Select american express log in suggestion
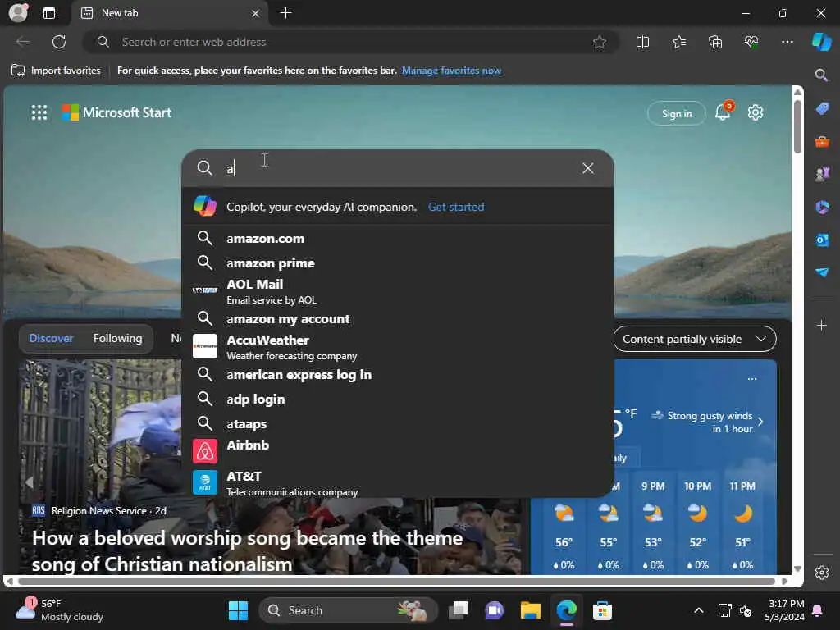This screenshot has width=840, height=630. (x=398, y=374)
